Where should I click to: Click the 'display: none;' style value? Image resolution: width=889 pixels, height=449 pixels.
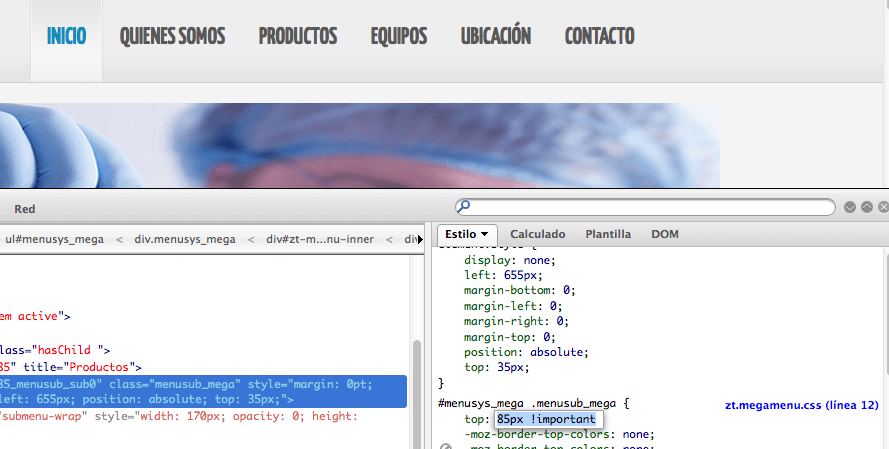[x=510, y=260]
